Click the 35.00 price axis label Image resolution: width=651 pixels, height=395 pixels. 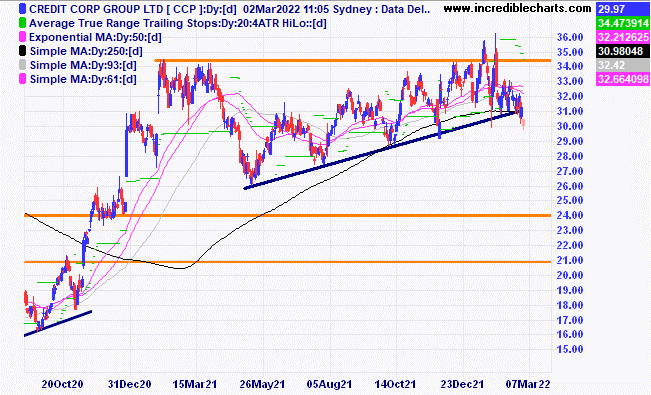(570, 52)
